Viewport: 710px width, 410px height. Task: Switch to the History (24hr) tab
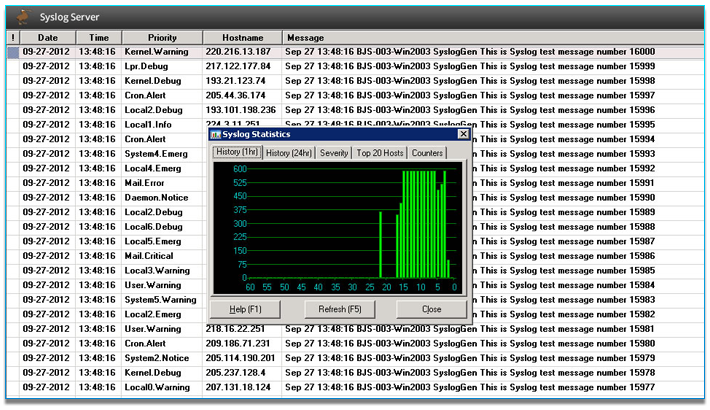pyautogui.click(x=289, y=153)
